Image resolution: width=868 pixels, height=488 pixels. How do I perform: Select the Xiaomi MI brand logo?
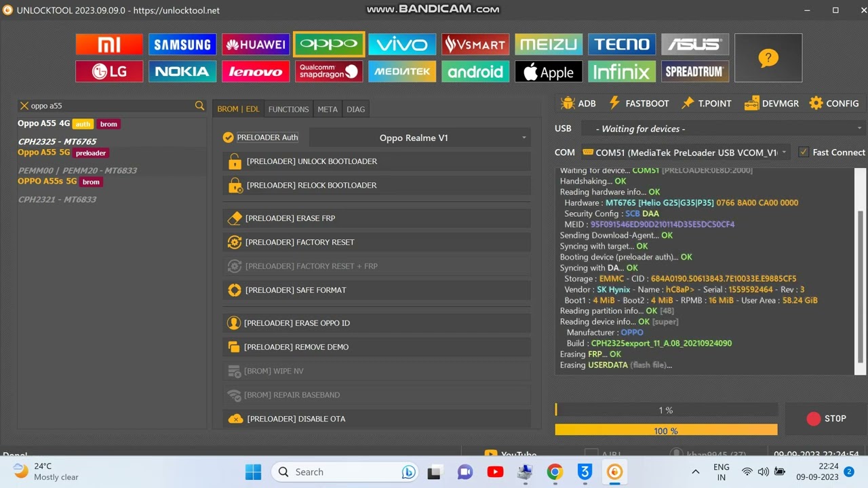coord(109,45)
